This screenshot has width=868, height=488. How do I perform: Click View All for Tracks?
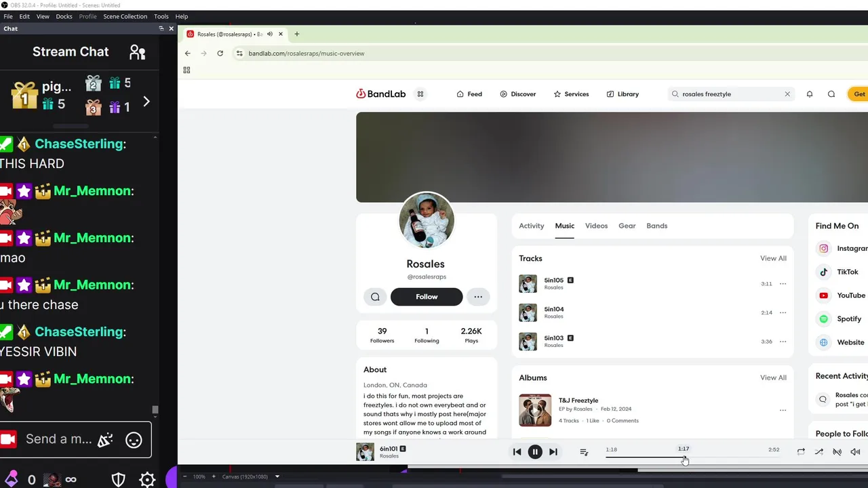[773, 258]
